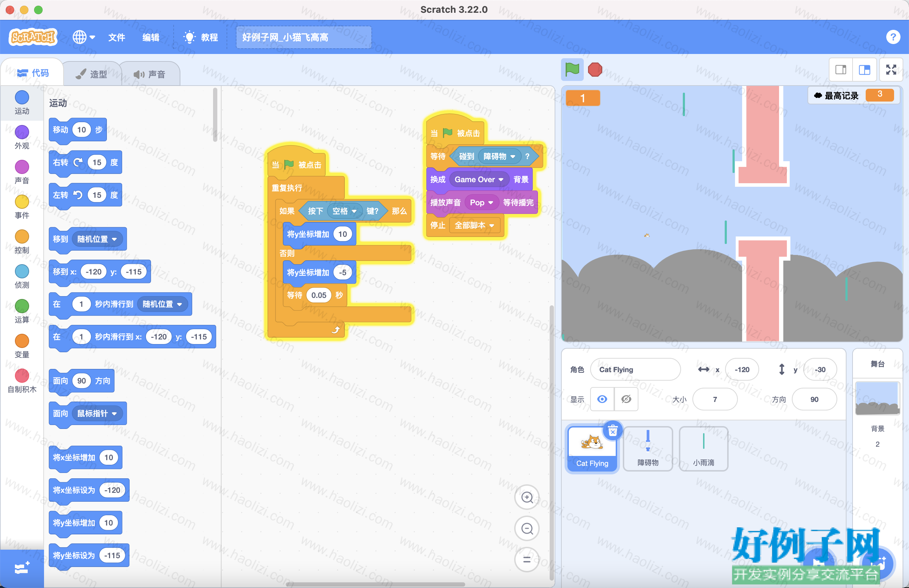Click the 左转 turn counterclockwise block arrow
The width and height of the screenshot is (909, 588).
point(78,195)
